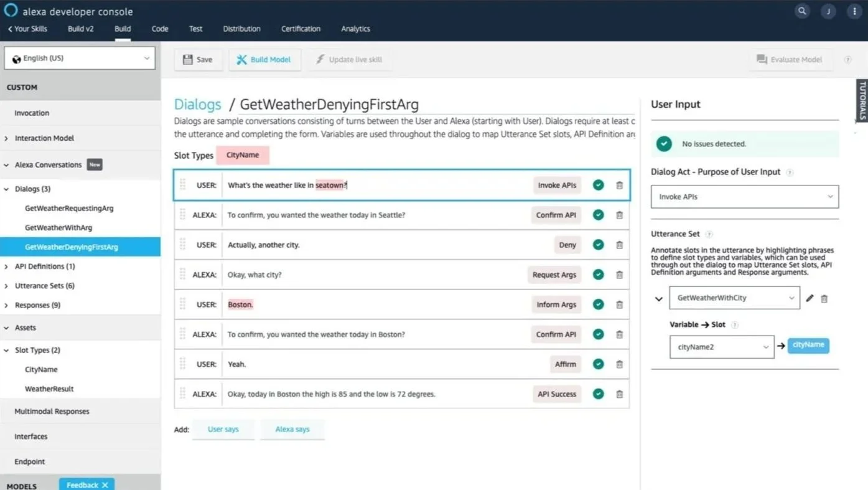
Task: Click the drag handle on "Okay, what city?" row
Action: tap(183, 274)
